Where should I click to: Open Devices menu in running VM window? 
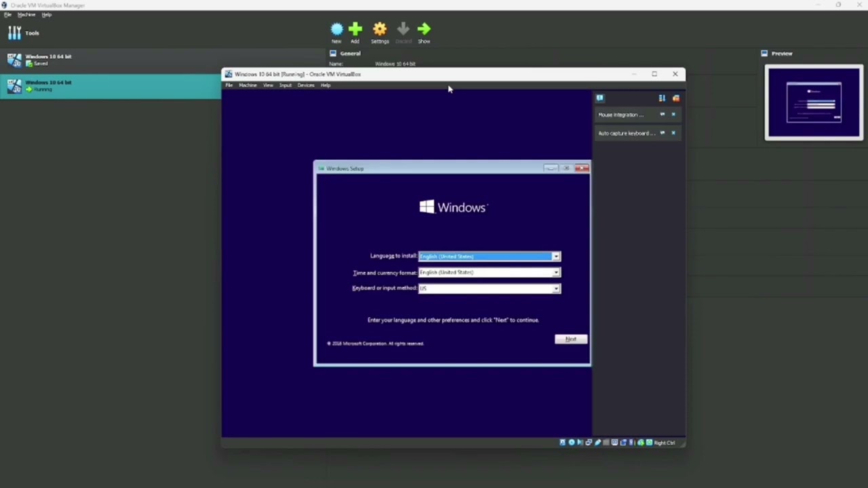point(306,85)
